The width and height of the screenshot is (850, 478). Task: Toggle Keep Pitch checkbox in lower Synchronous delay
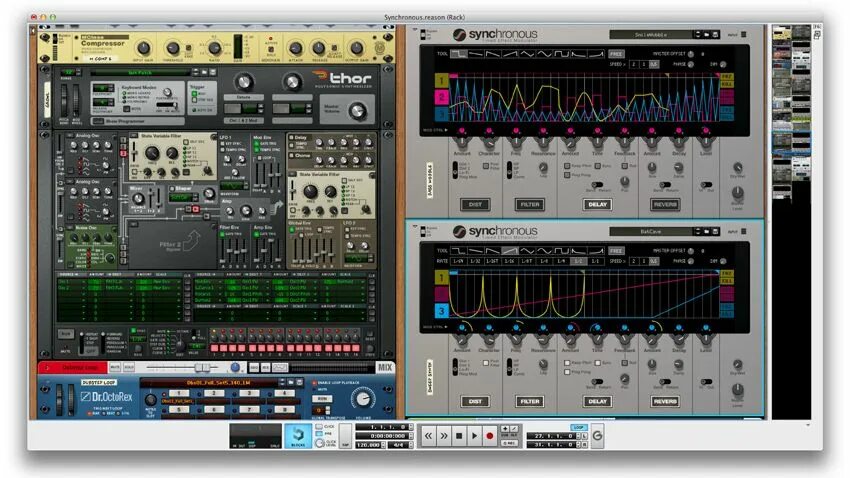567,363
